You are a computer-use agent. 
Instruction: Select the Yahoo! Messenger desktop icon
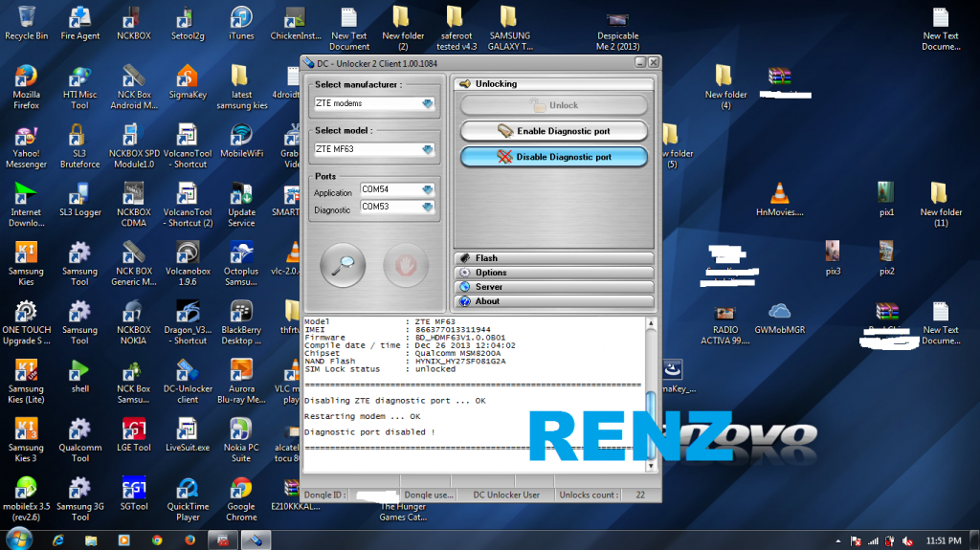point(26,146)
